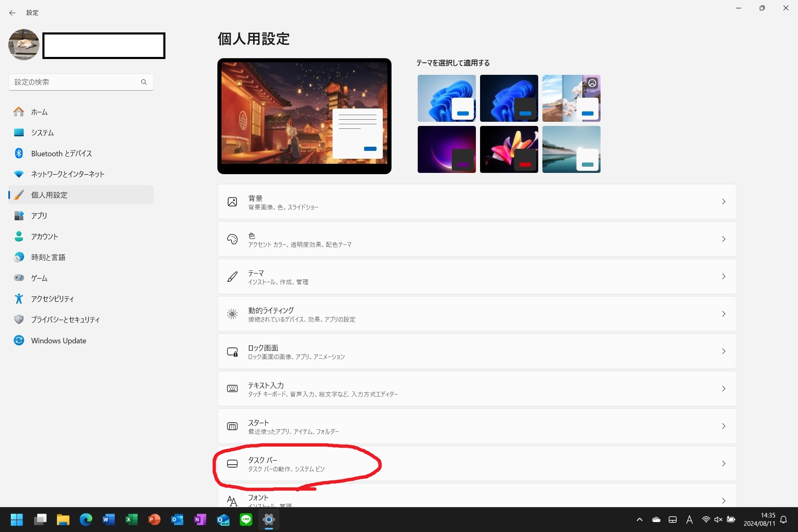Apply the dark blue bloom theme
The image size is (798, 532).
509,98
